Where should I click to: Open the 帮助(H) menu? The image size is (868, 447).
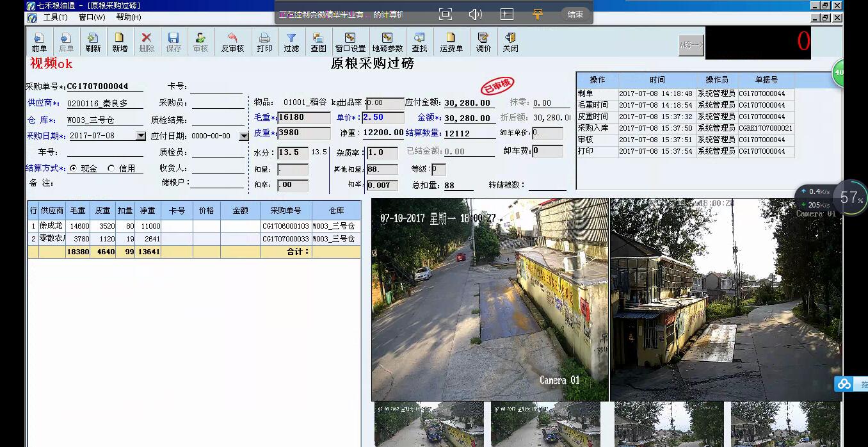(x=129, y=17)
